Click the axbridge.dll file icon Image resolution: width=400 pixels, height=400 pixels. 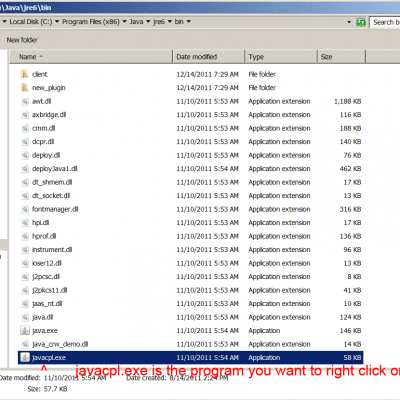pos(25,115)
